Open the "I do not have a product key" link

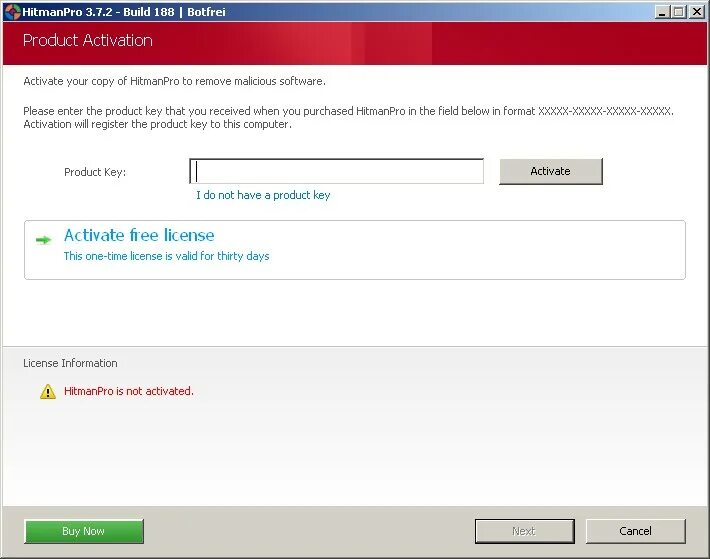[x=263, y=195]
